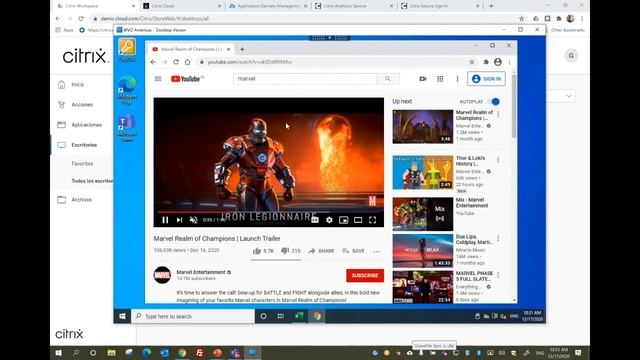Viewport: 640px width, 360px height.
Task: Open YouTube create video camera icon
Action: (x=423, y=79)
